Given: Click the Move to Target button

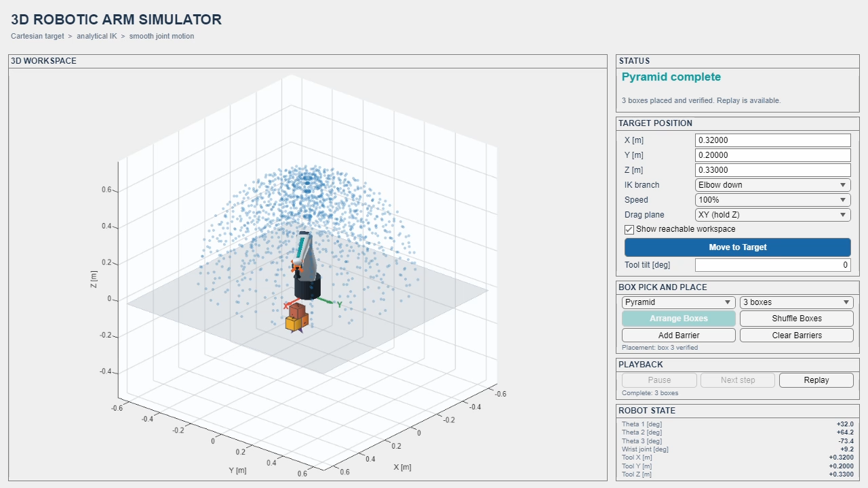Looking at the screenshot, I should coord(738,247).
